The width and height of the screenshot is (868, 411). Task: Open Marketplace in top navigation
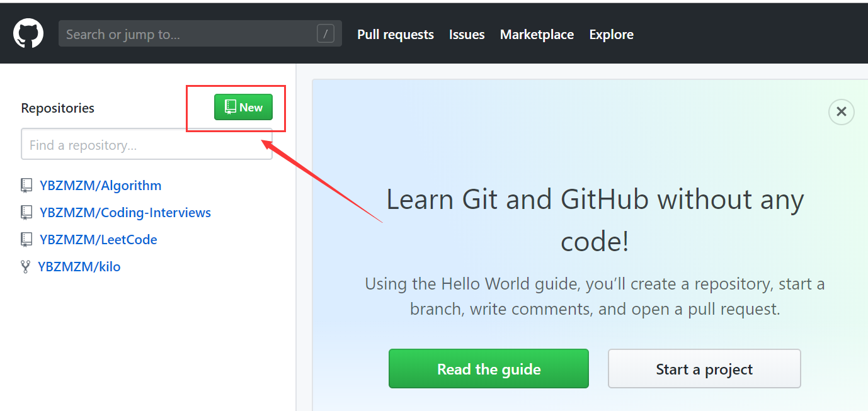[537, 35]
